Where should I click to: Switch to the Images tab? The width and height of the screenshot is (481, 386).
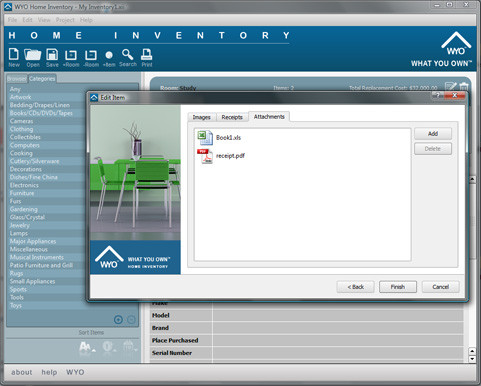pos(202,117)
